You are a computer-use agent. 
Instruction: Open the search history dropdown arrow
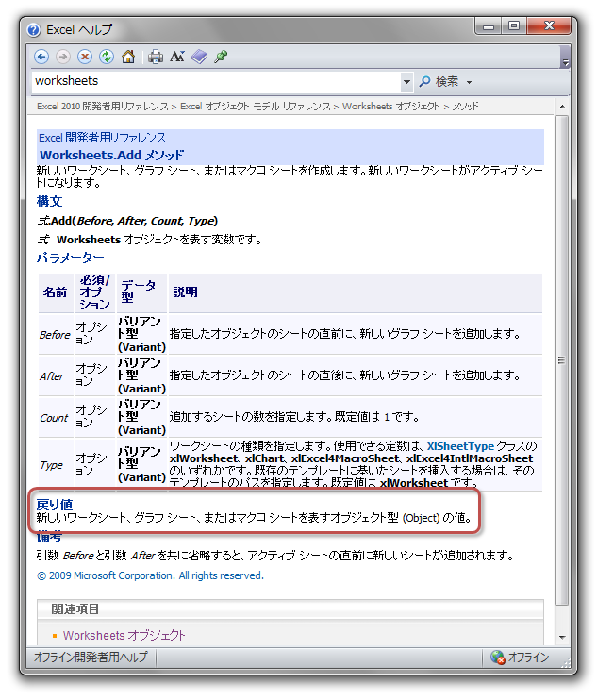pos(406,82)
